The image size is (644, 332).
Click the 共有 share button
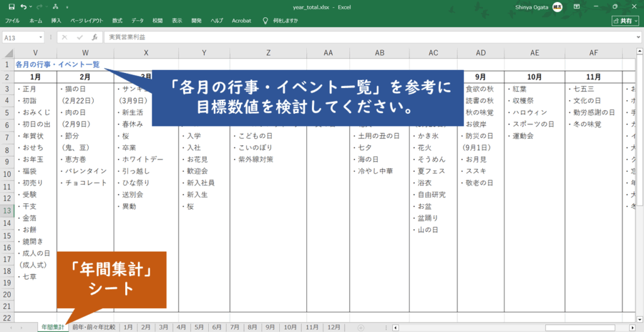tap(624, 20)
